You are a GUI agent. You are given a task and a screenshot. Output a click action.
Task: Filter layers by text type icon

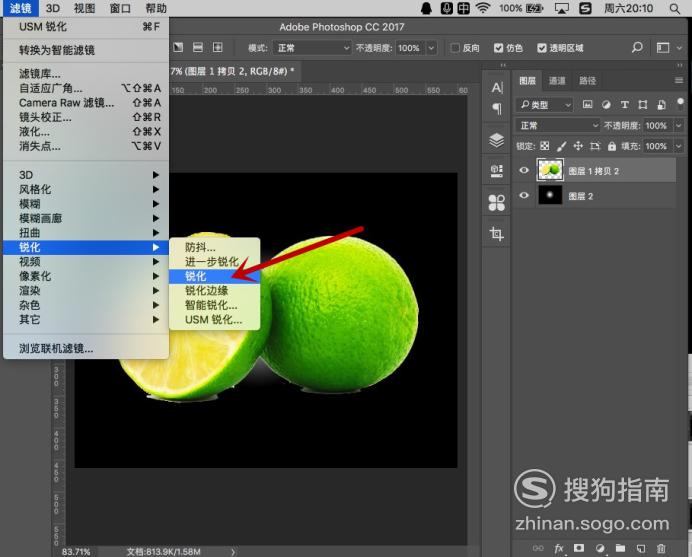click(624, 105)
